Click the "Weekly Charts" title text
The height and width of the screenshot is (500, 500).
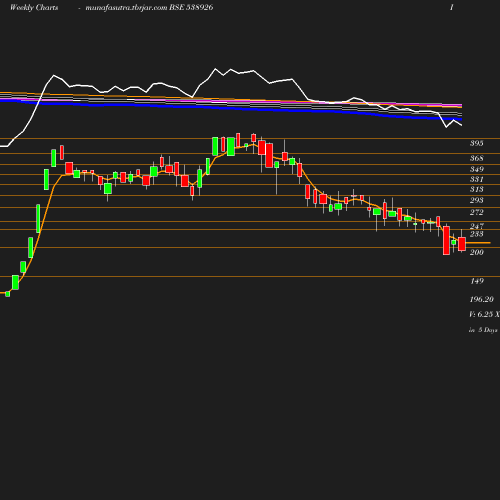pos(34,7)
